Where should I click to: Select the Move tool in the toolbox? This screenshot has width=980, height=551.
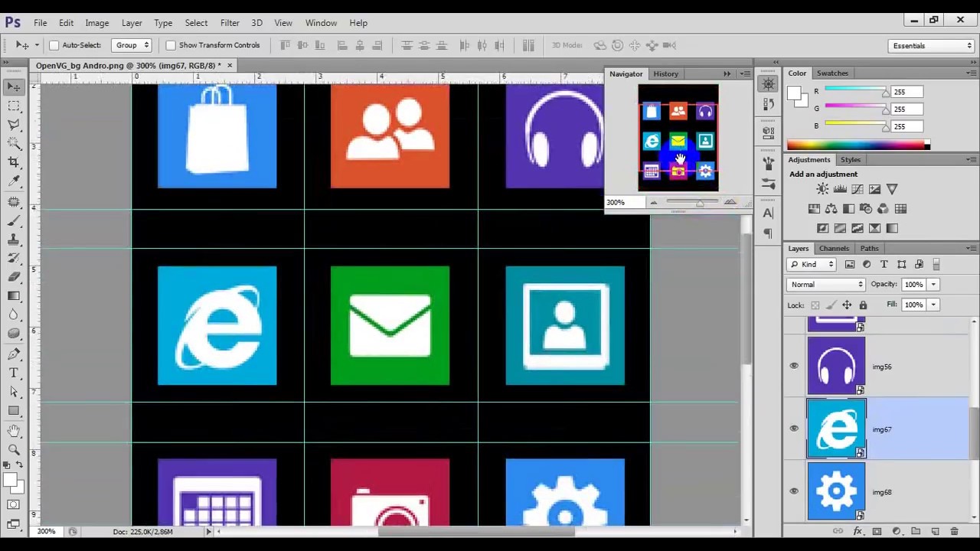click(14, 87)
